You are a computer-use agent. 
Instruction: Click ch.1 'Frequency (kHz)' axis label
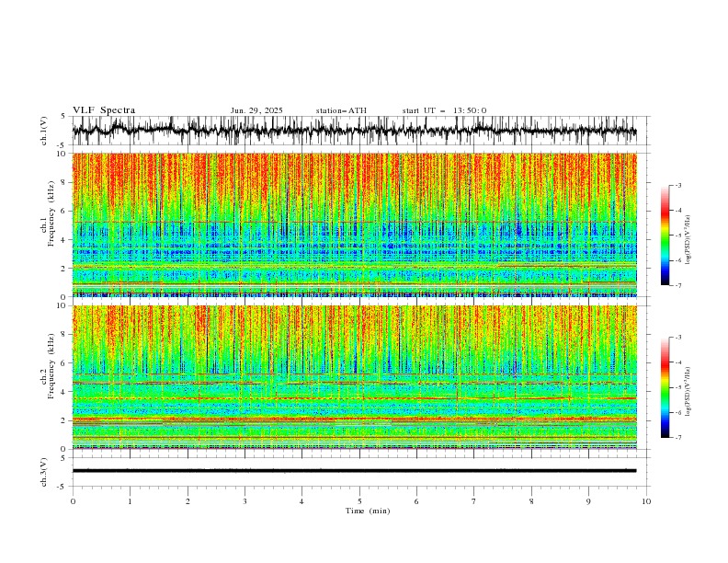[x=51, y=213]
